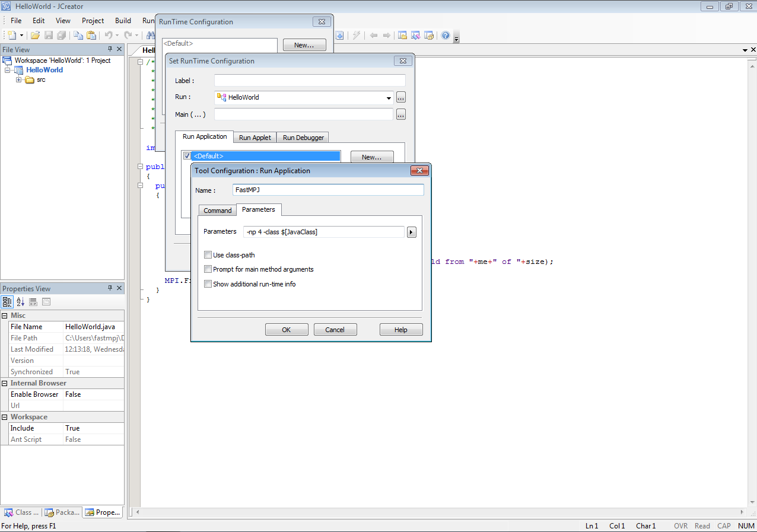757x532 pixels.
Task: Open the Undo history dropdown arrow
Action: 117,36
